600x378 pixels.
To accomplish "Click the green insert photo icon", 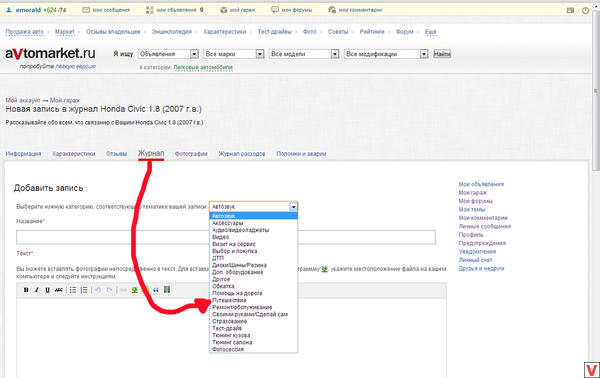I will [135, 290].
